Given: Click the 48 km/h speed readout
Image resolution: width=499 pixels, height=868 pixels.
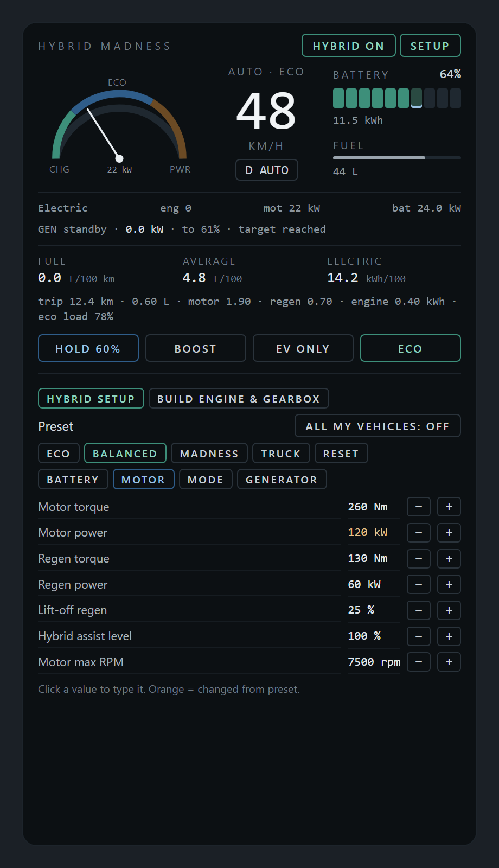Looking at the screenshot, I should tap(266, 111).
